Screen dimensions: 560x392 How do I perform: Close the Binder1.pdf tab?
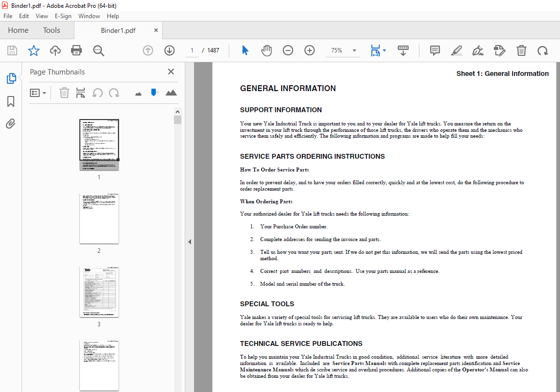point(156,30)
